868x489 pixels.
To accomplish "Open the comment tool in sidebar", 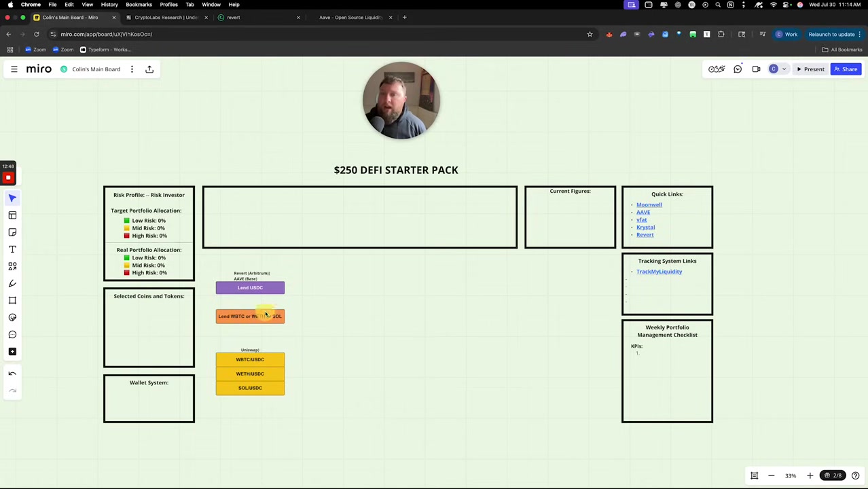I will pos(12,334).
